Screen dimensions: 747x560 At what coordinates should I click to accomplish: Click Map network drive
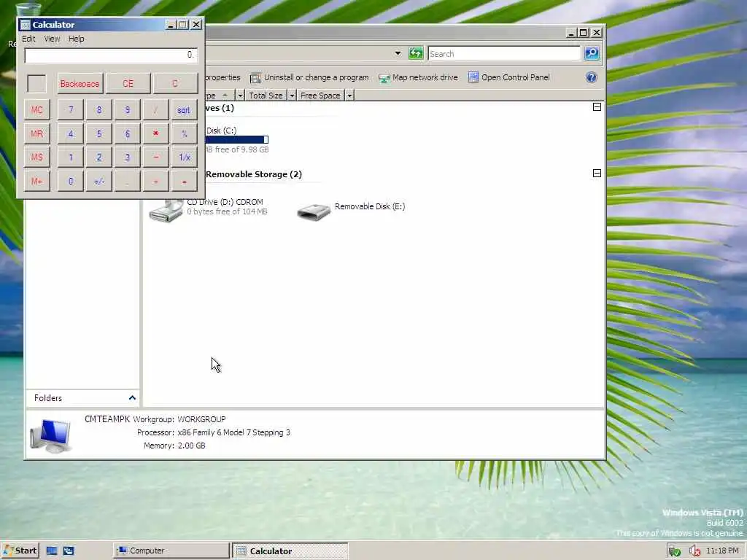[x=418, y=77]
